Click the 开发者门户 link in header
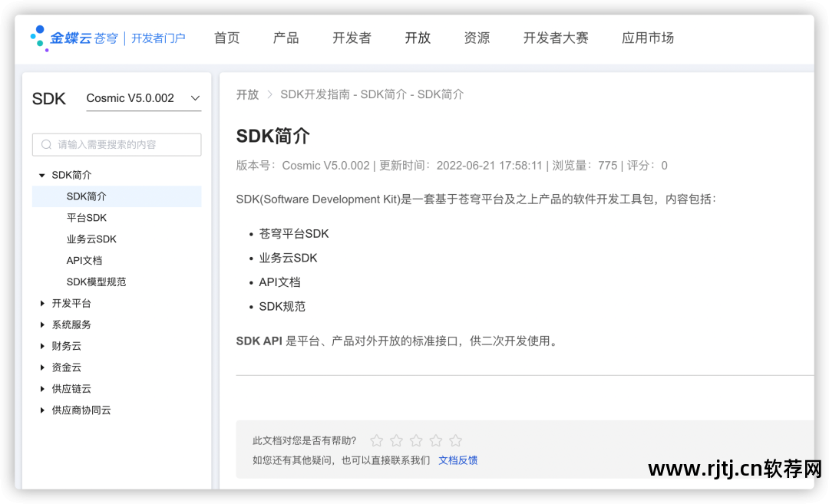Screen dimensions: 829x504 click(x=158, y=38)
